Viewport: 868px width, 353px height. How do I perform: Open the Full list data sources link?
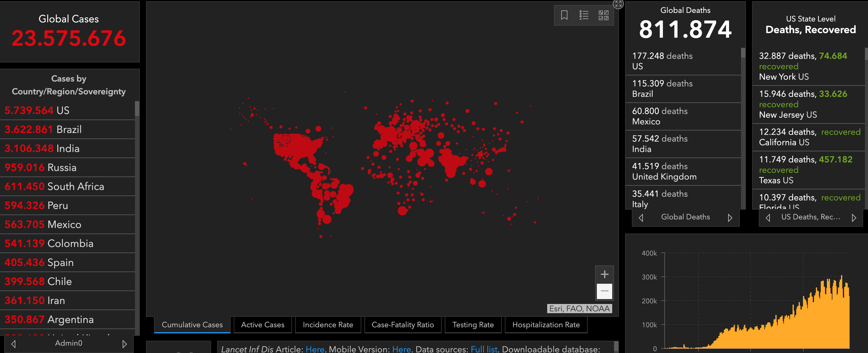pos(483,349)
